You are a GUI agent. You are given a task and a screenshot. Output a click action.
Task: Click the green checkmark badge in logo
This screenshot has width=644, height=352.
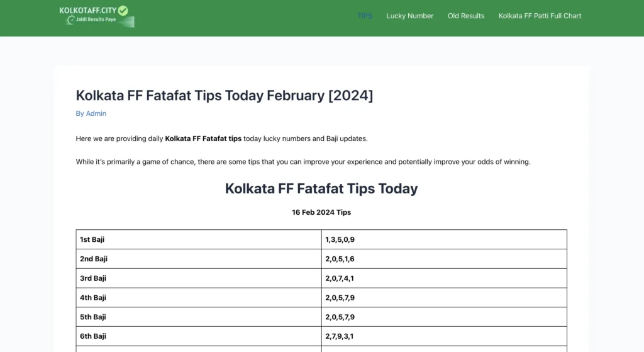coord(123,11)
